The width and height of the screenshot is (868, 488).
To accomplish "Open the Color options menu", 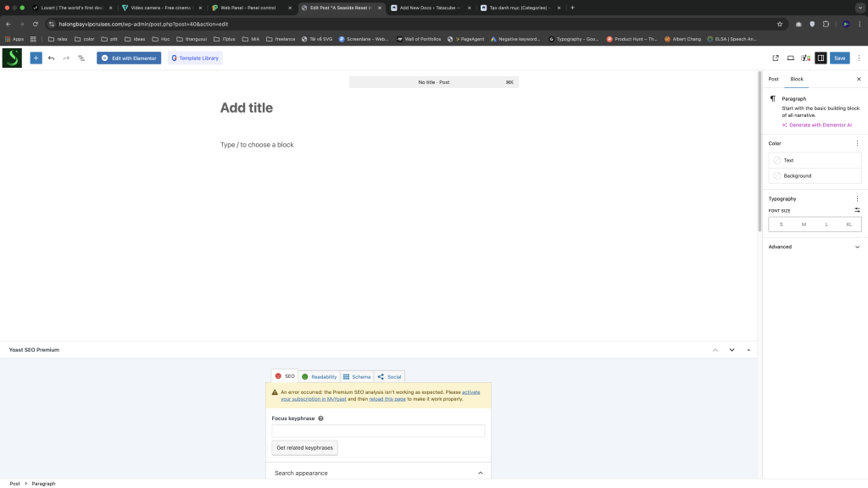I will tap(857, 143).
